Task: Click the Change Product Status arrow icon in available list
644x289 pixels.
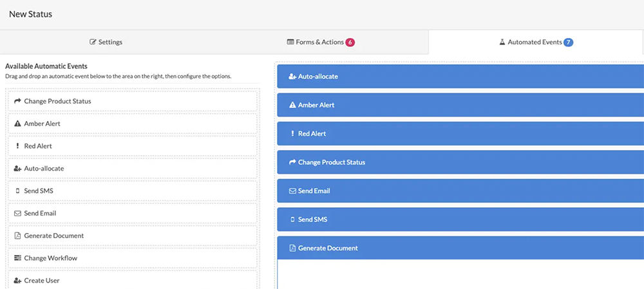Action: [x=17, y=101]
